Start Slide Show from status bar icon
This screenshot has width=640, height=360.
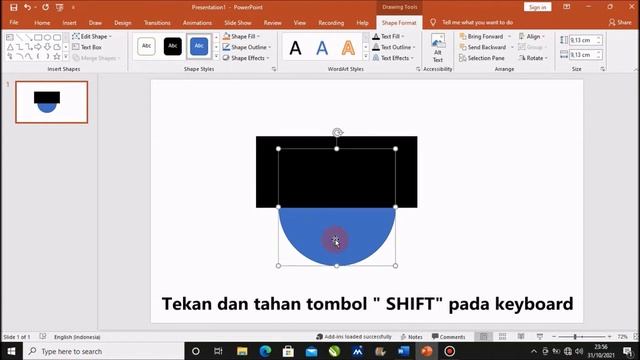coord(540,337)
